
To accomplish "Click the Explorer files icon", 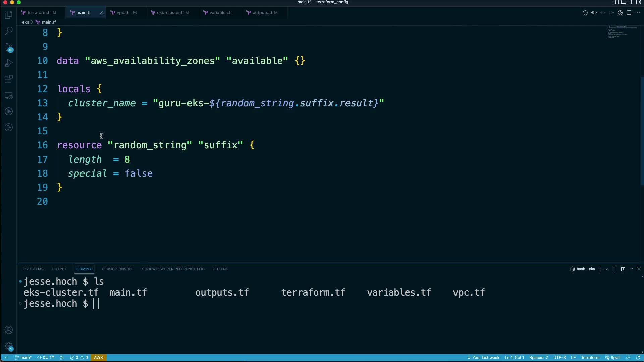I will 9,14.
